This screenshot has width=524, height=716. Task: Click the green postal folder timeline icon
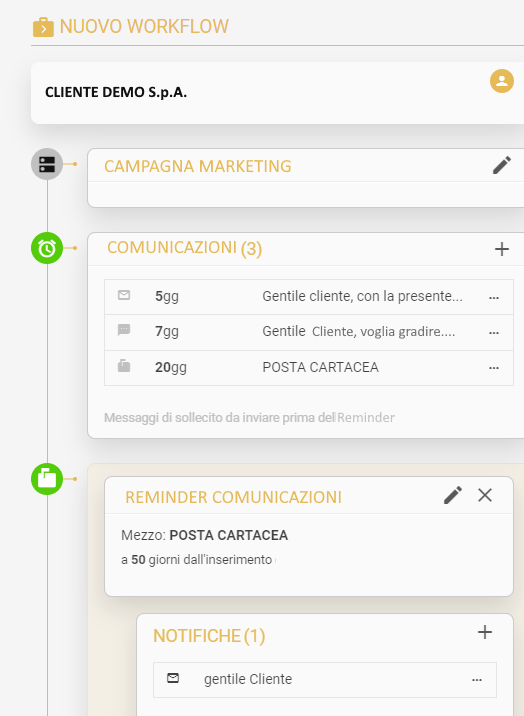point(47,479)
